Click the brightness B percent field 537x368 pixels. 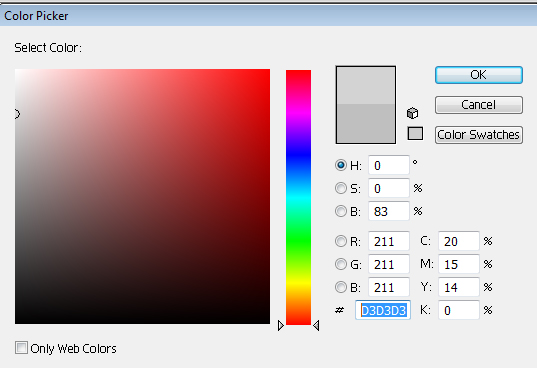point(389,211)
